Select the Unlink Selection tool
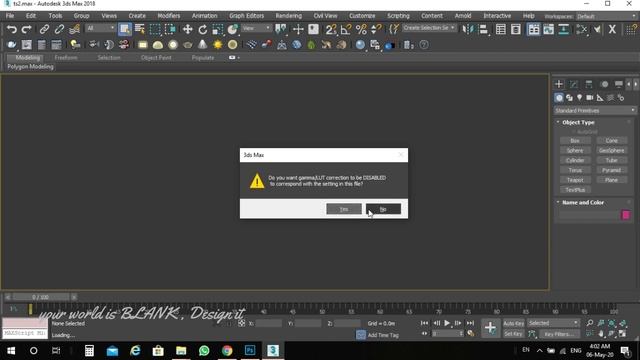 click(x=59, y=29)
